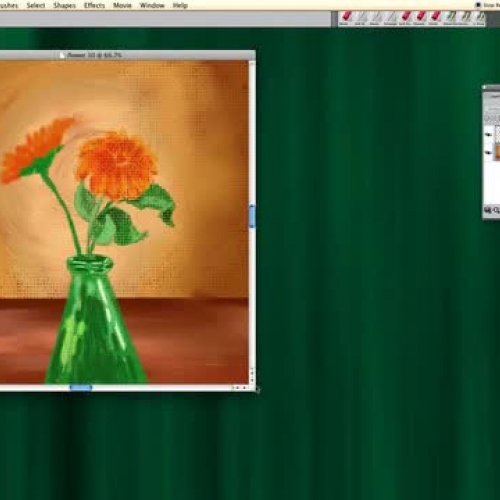Choose the second brush variant, the first grey one
The image size is (500, 500).
coord(361,17)
